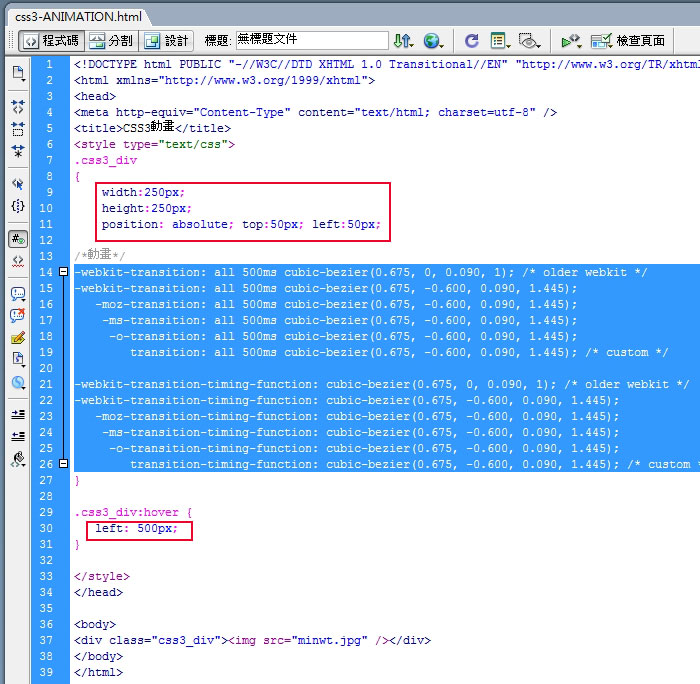The image size is (700, 684).
Task: Switch to 設計 design view
Action: pos(167,41)
